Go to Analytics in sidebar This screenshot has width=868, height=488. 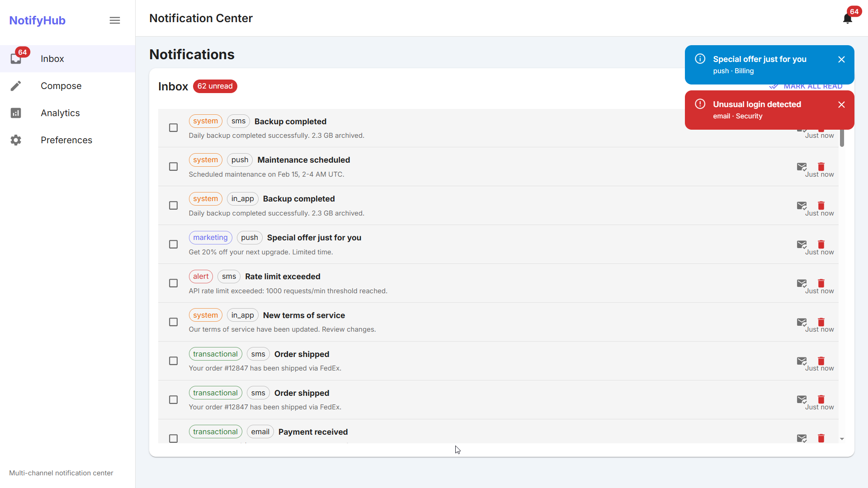tap(60, 113)
